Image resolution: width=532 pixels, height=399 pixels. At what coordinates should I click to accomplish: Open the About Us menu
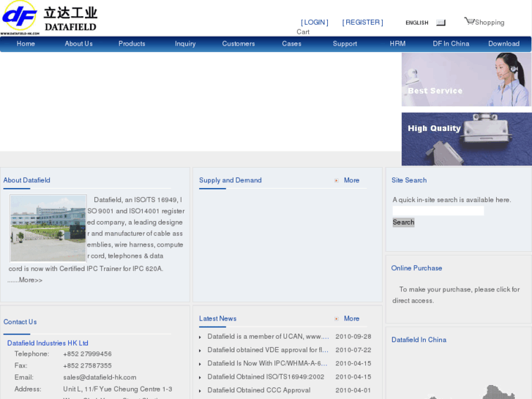pos(79,44)
